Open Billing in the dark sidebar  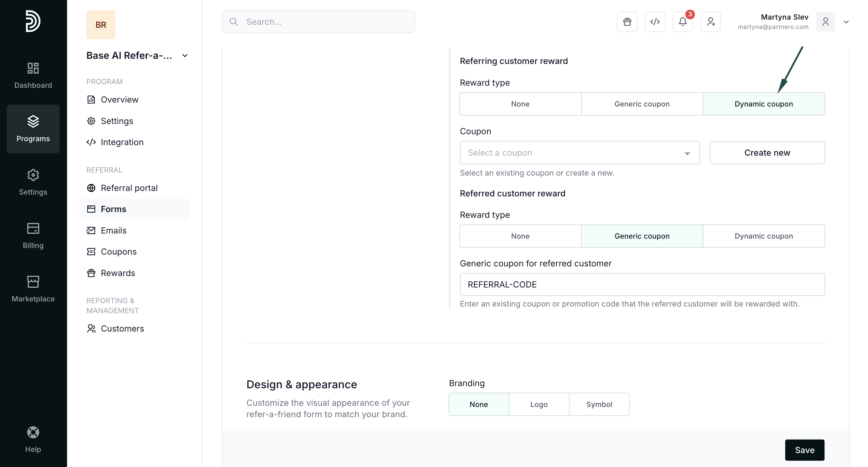pos(33,236)
